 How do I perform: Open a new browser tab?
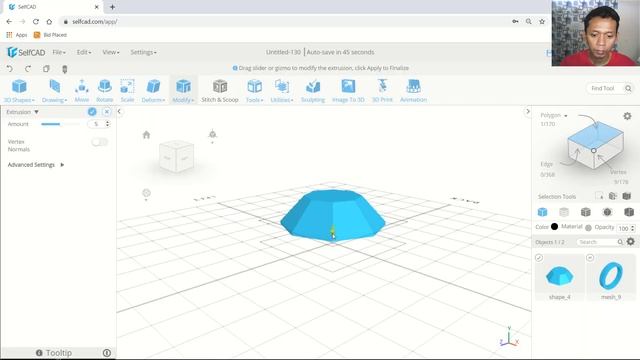(x=112, y=7)
